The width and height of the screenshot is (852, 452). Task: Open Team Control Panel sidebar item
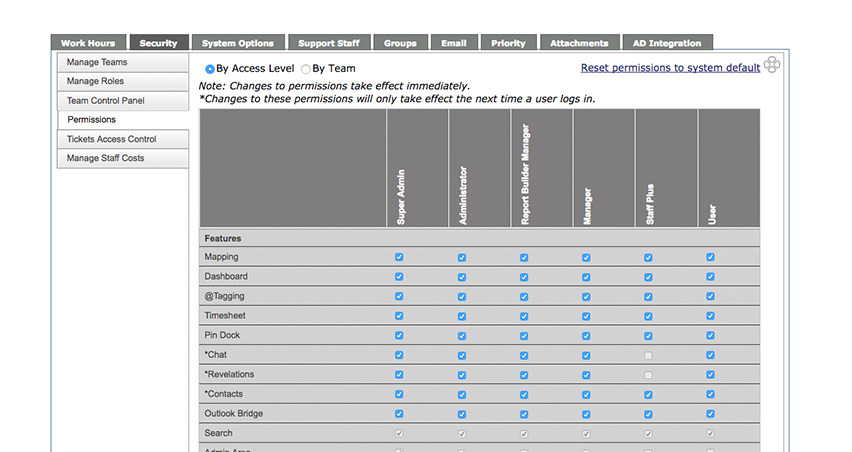[123, 101]
